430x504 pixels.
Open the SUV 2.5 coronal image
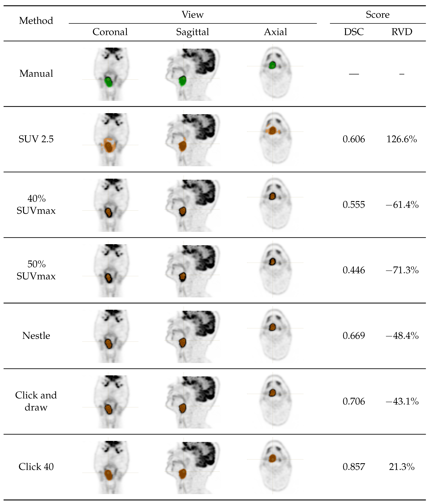[110, 139]
